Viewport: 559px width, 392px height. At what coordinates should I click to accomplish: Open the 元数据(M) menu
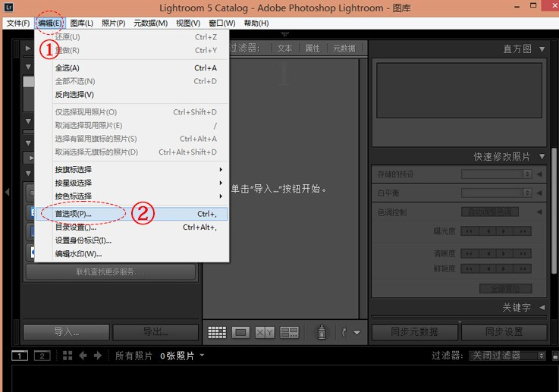(x=150, y=24)
